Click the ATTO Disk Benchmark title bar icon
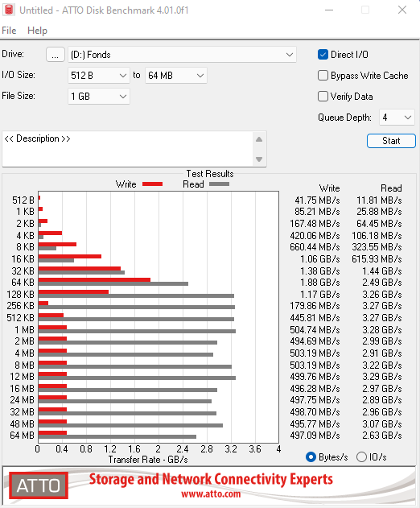The image size is (420, 508). coord(9,10)
